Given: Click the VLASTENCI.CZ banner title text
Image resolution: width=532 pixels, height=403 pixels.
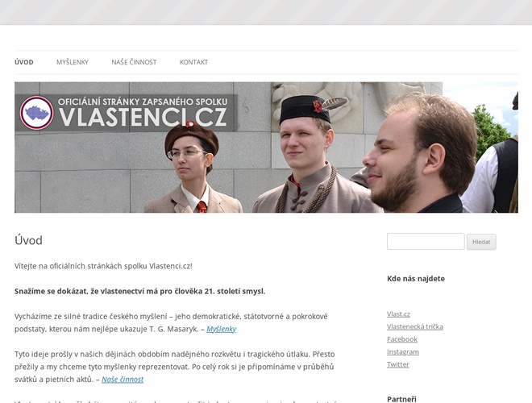Looking at the screenshot, I should click(143, 117).
